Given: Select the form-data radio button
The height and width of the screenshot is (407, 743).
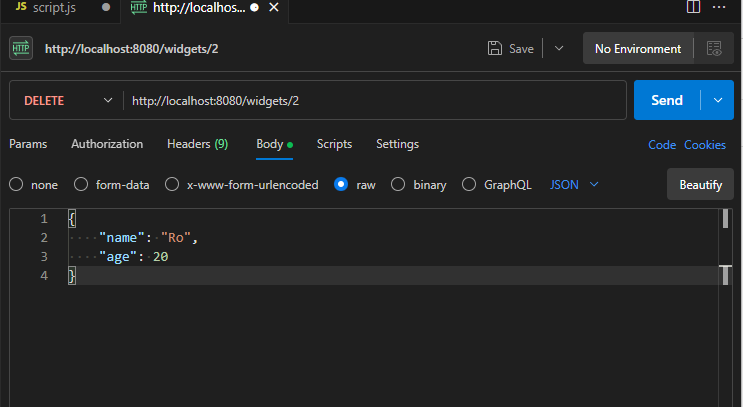Looking at the screenshot, I should point(81,185).
